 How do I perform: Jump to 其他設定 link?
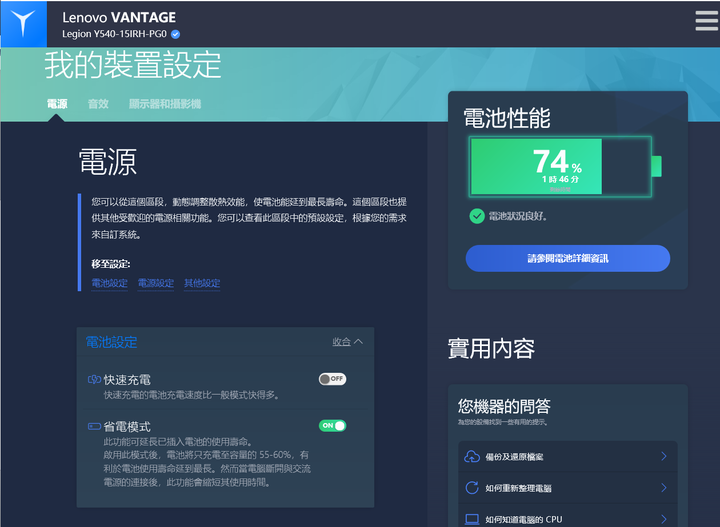(202, 283)
